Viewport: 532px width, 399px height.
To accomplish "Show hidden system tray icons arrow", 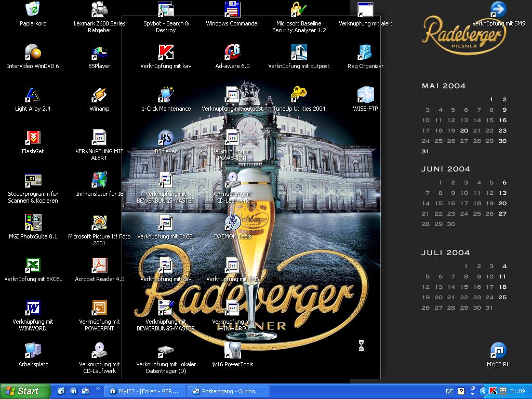I will tap(484, 391).
